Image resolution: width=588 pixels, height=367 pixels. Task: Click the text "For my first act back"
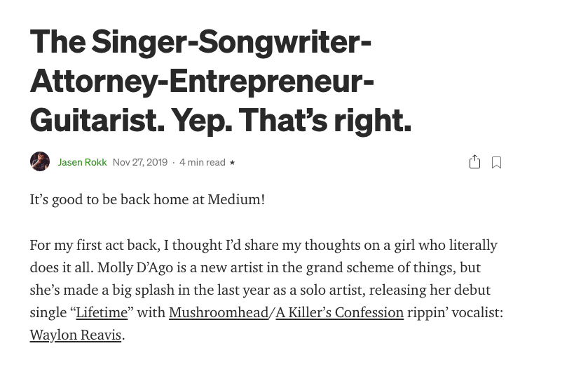(95, 246)
